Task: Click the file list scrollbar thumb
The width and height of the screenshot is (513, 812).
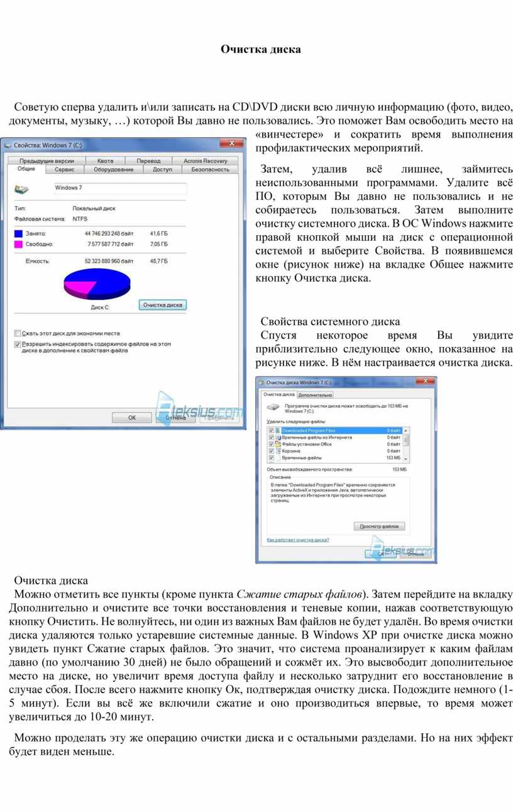Action: 405,440
